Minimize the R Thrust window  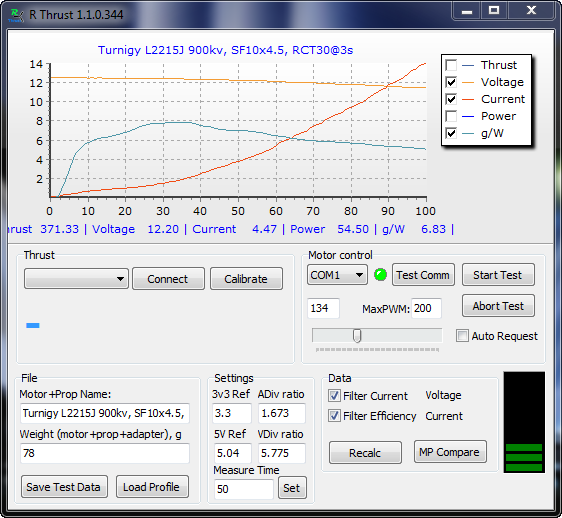pos(467,11)
